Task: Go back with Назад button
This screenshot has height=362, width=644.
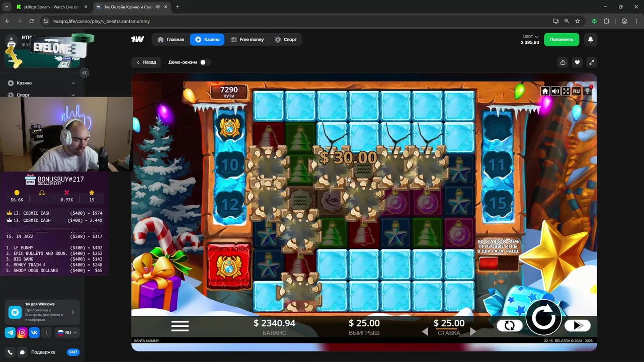Action: pyautogui.click(x=146, y=62)
